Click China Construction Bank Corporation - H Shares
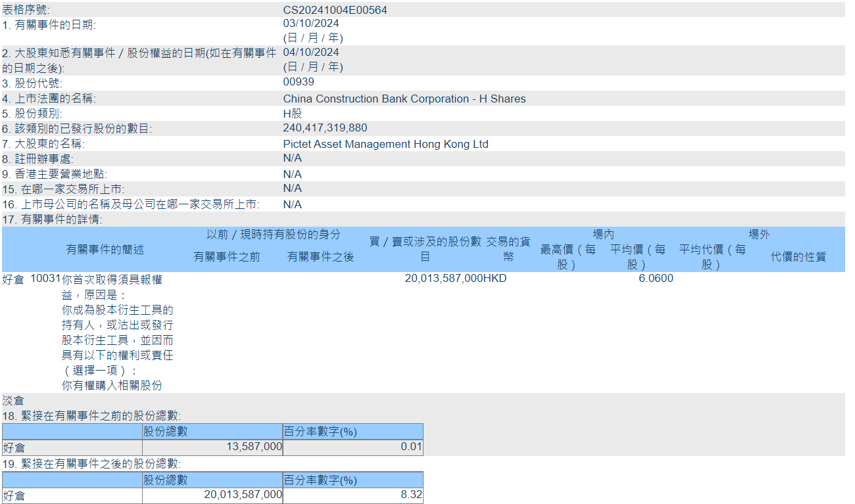 (404, 99)
